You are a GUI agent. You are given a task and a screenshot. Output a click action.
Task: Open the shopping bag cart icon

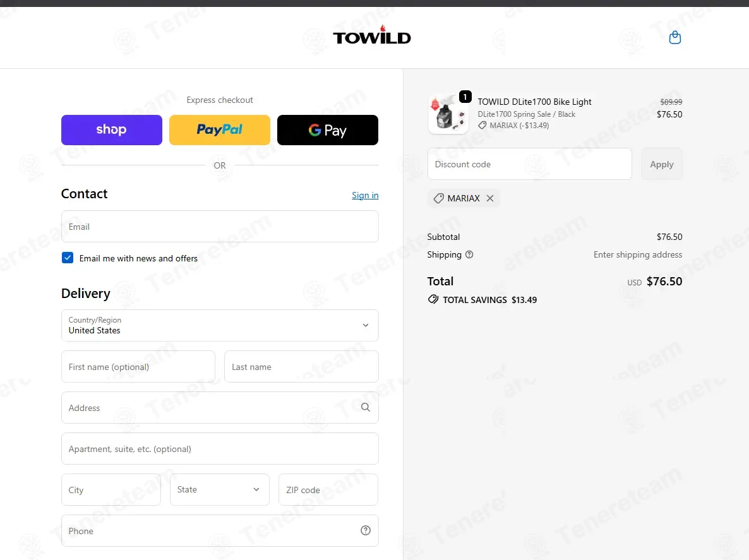tap(674, 37)
